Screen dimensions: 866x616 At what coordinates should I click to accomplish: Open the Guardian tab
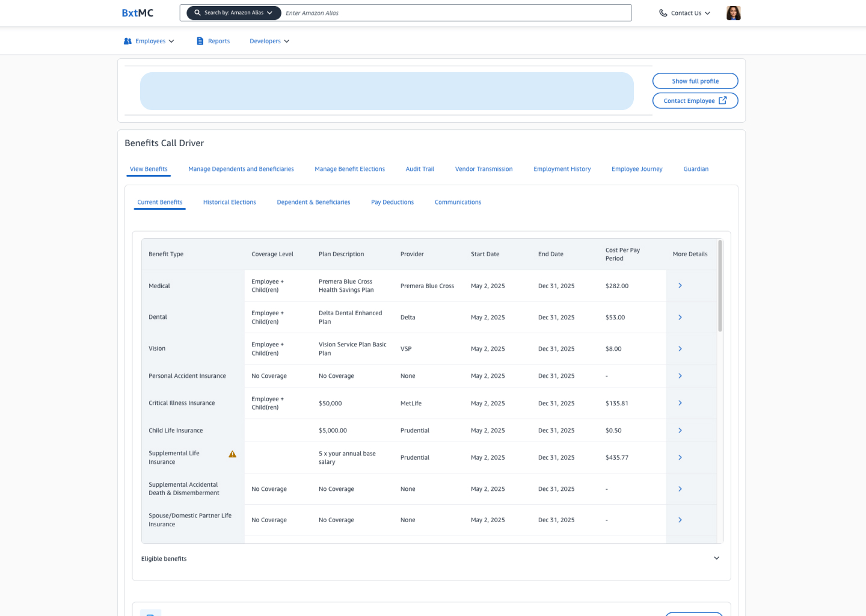(696, 169)
